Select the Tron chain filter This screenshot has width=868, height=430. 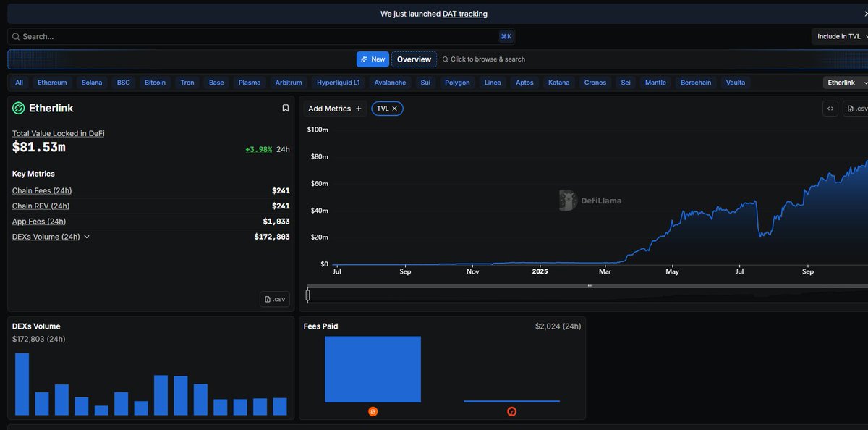[x=187, y=83]
